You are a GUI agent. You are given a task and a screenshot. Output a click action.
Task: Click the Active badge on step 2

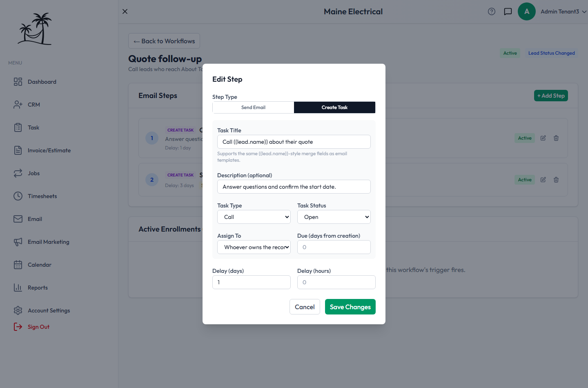525,180
